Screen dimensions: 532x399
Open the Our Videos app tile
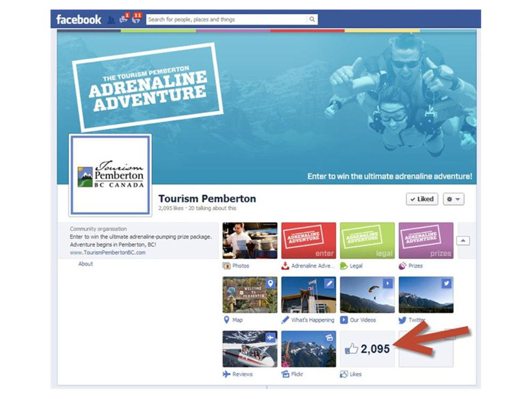click(367, 295)
